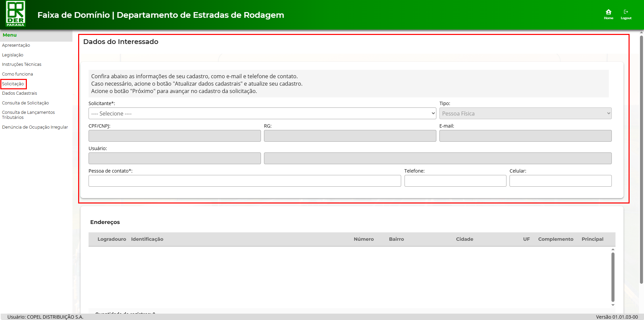
Task: Open Consulta de Solicitação
Action: [25, 103]
